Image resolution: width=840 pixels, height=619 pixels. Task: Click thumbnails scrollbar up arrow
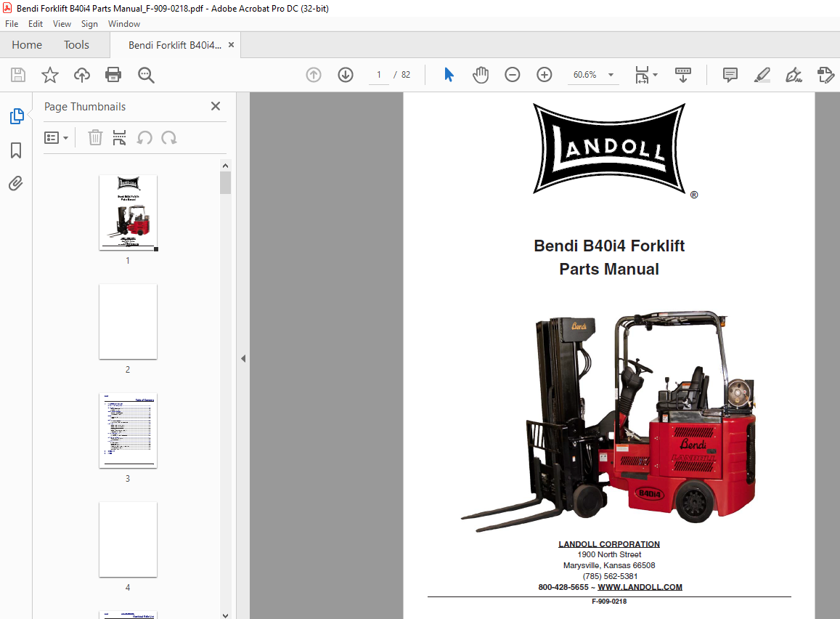[x=226, y=166]
